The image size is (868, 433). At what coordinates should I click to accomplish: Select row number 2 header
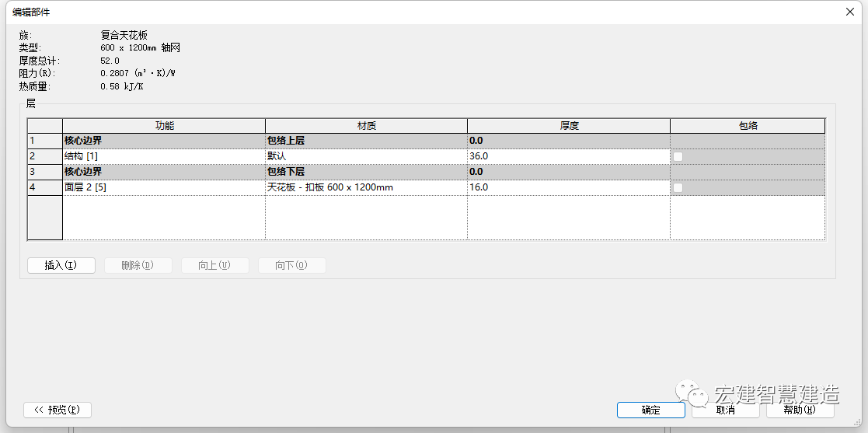point(45,157)
